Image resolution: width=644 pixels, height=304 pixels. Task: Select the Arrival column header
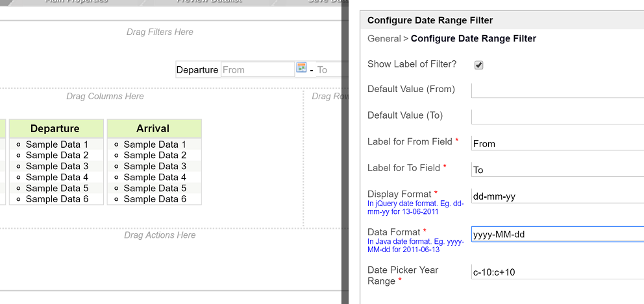click(153, 128)
